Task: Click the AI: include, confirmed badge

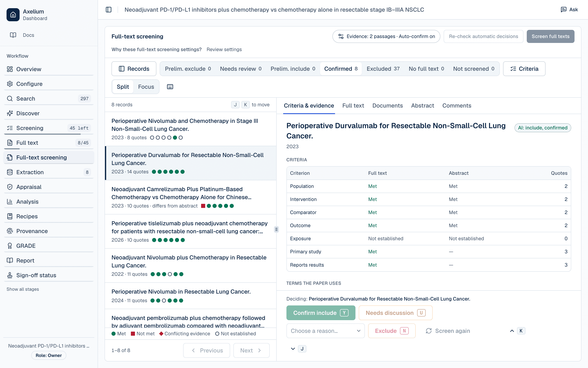Action: coord(542,128)
